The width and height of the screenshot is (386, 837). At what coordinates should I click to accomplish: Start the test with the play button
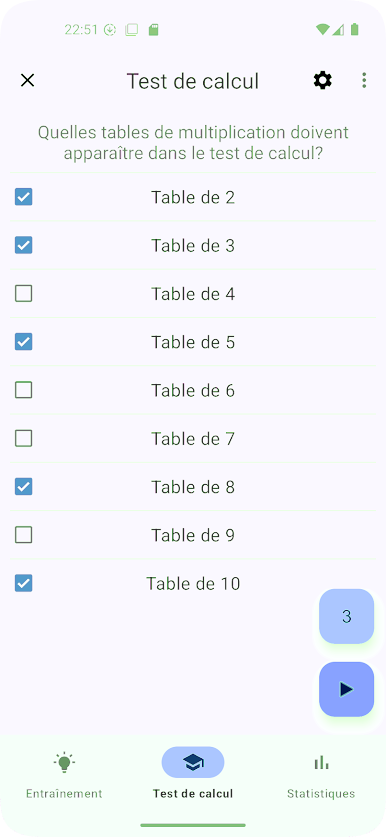(346, 689)
